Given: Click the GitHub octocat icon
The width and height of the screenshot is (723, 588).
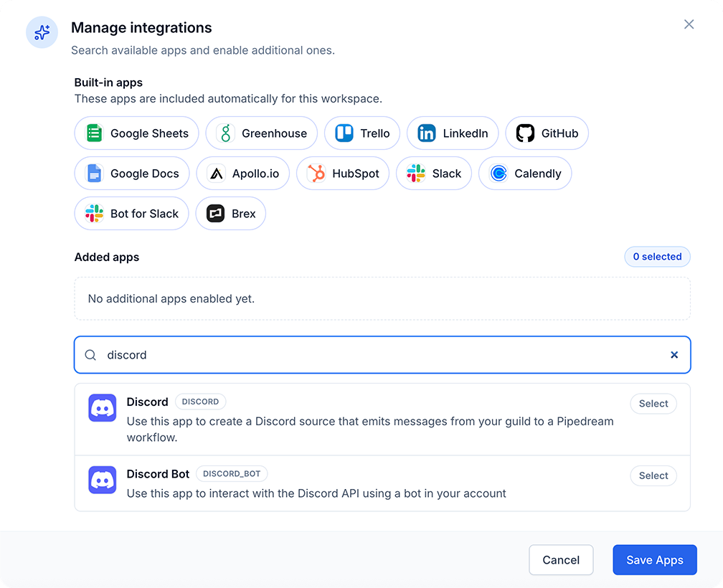Looking at the screenshot, I should click(x=525, y=133).
